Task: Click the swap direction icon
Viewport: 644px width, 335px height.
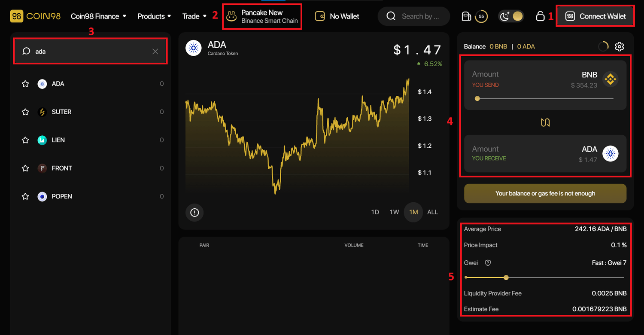Action: [545, 122]
